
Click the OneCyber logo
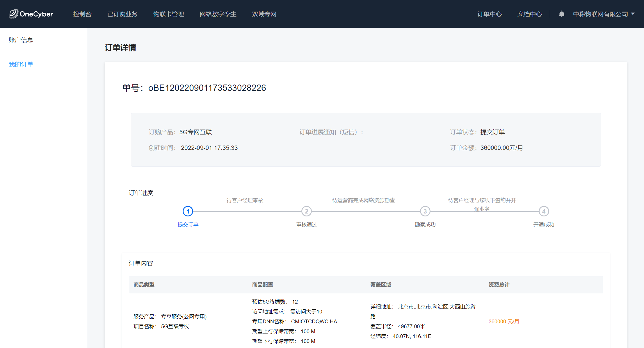tap(31, 14)
